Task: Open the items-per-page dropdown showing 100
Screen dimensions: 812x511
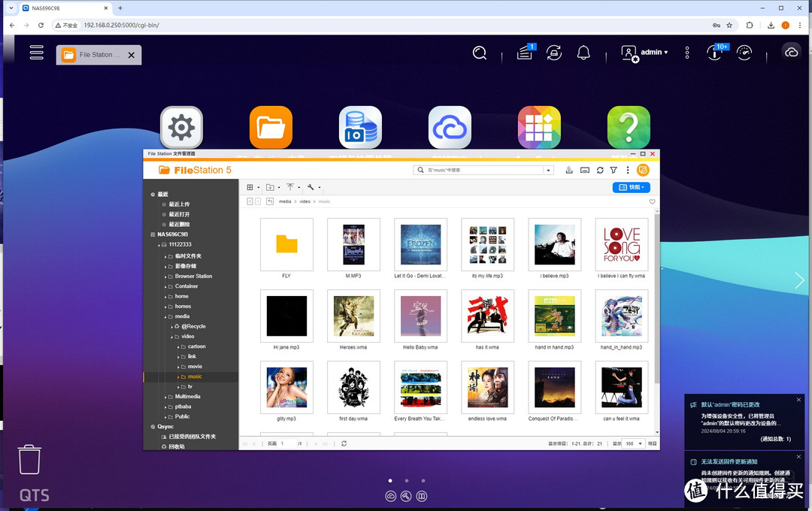Action: pos(634,444)
